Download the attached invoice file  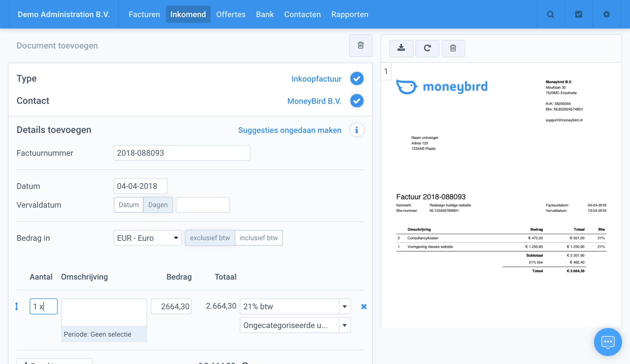[x=401, y=48]
